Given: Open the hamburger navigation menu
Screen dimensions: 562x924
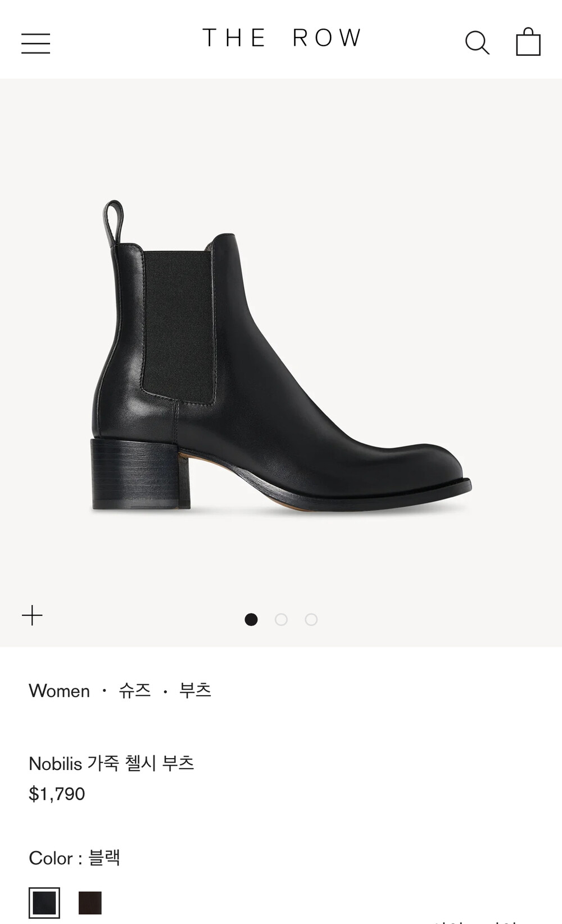Looking at the screenshot, I should pos(36,43).
